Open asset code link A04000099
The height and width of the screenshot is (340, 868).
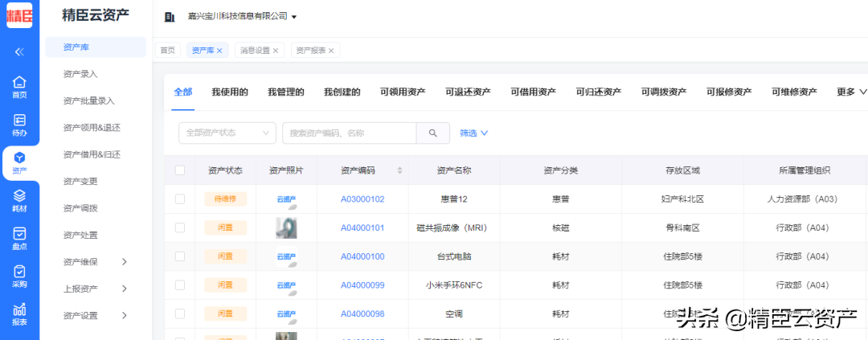[362, 285]
